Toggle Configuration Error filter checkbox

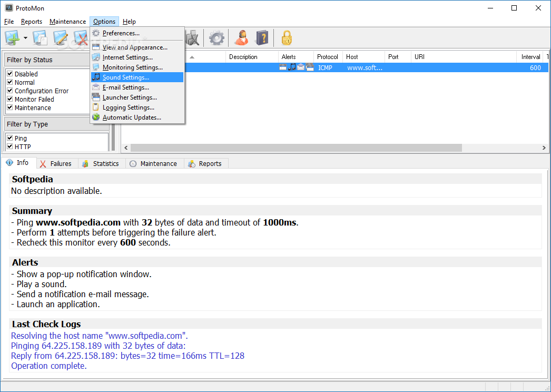click(10, 90)
